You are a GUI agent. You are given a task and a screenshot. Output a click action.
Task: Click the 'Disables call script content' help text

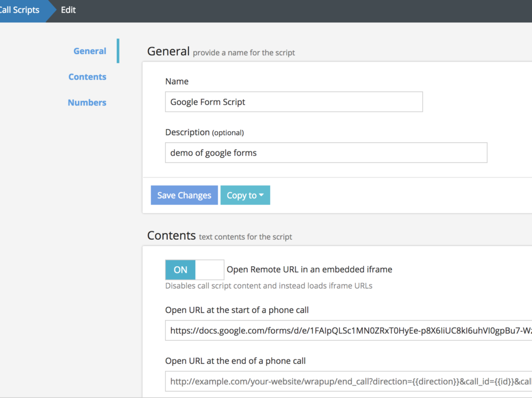269,285
